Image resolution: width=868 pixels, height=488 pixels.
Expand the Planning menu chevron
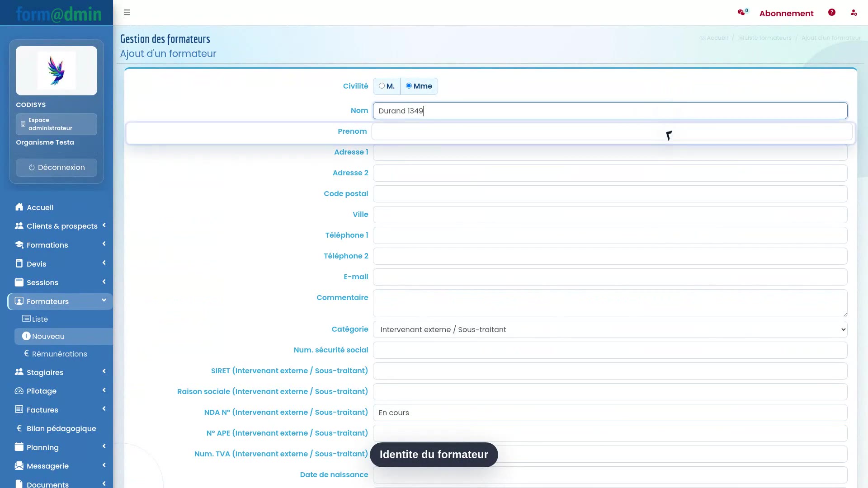click(x=104, y=446)
